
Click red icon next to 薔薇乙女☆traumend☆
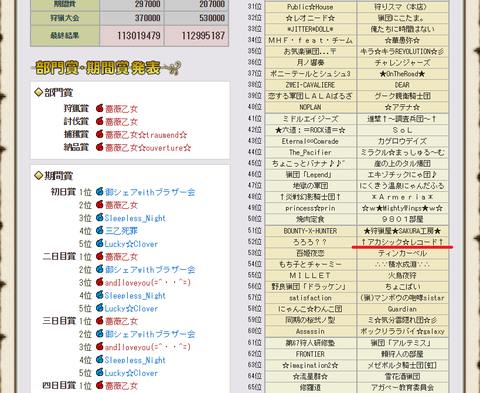point(99,134)
